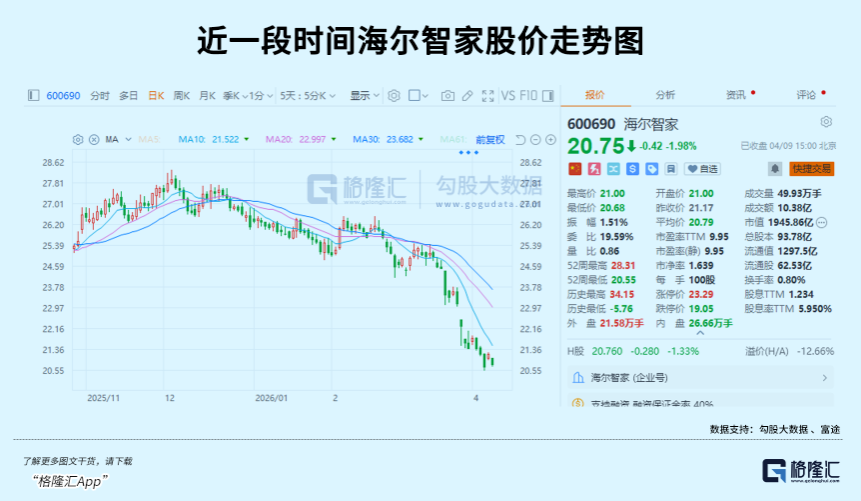Image resolution: width=861 pixels, height=501 pixels.
Task: Open the 5天:5分K dropdown
Action: click(308, 96)
